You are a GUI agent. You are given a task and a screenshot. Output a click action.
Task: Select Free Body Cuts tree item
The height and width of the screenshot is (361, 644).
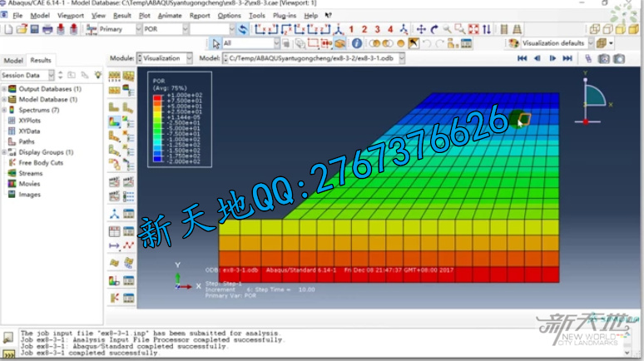click(41, 163)
